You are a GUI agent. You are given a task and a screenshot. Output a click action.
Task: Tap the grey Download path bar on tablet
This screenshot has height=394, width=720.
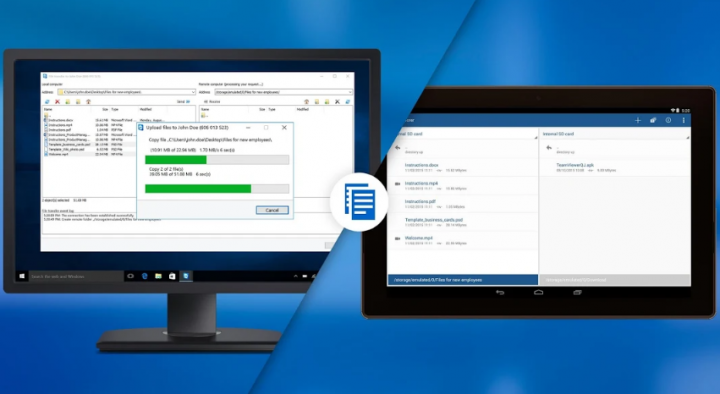point(615,280)
